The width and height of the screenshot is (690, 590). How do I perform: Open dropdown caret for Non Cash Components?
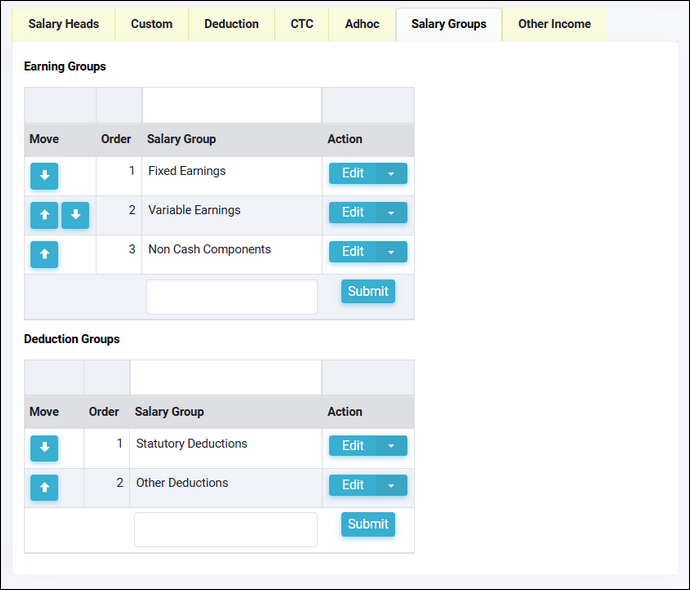tap(391, 252)
